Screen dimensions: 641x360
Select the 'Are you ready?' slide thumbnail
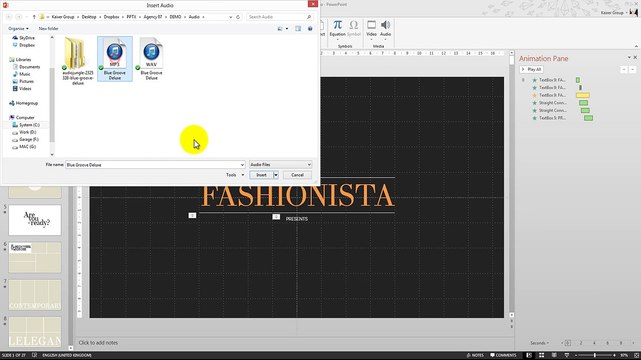(35, 220)
